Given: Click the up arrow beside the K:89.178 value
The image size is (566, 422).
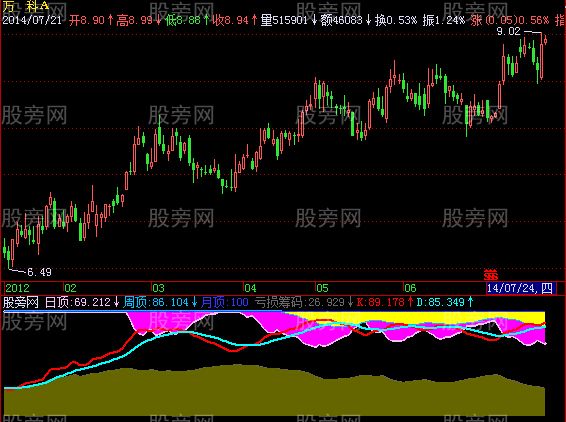Looking at the screenshot, I should click(x=410, y=302).
